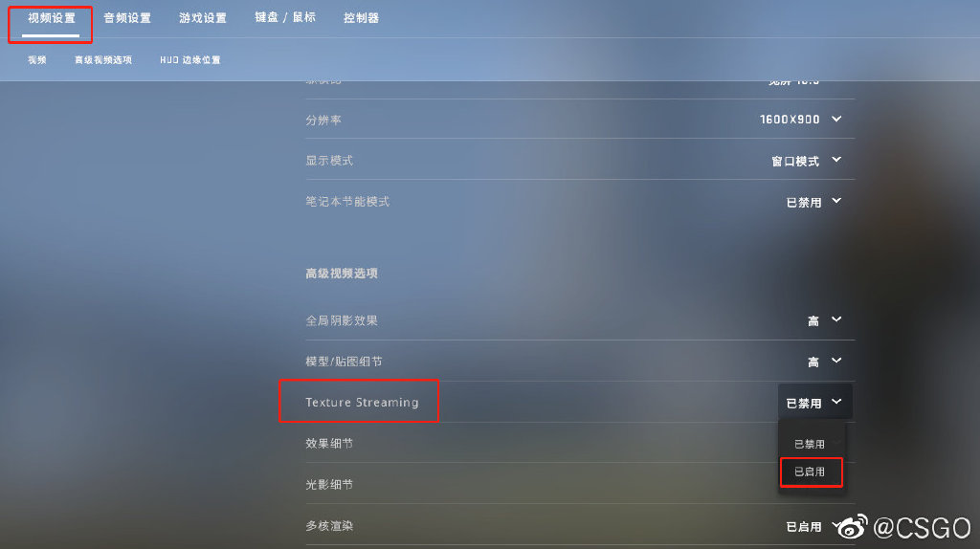The image size is (980, 549).
Task: Jump to 视频 subsection
Action: [x=37, y=60]
